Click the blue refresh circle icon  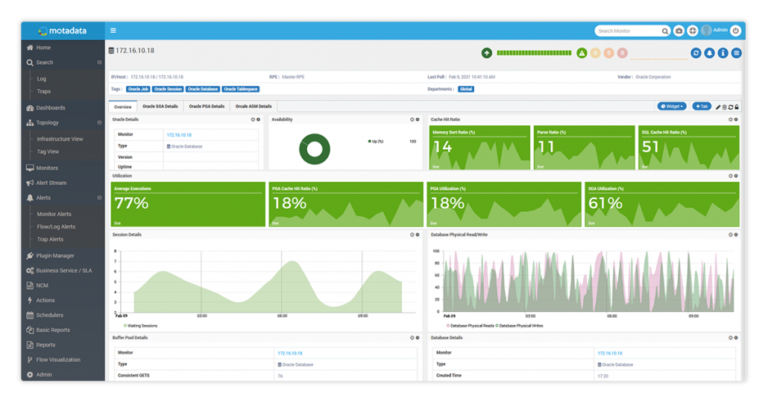[696, 53]
